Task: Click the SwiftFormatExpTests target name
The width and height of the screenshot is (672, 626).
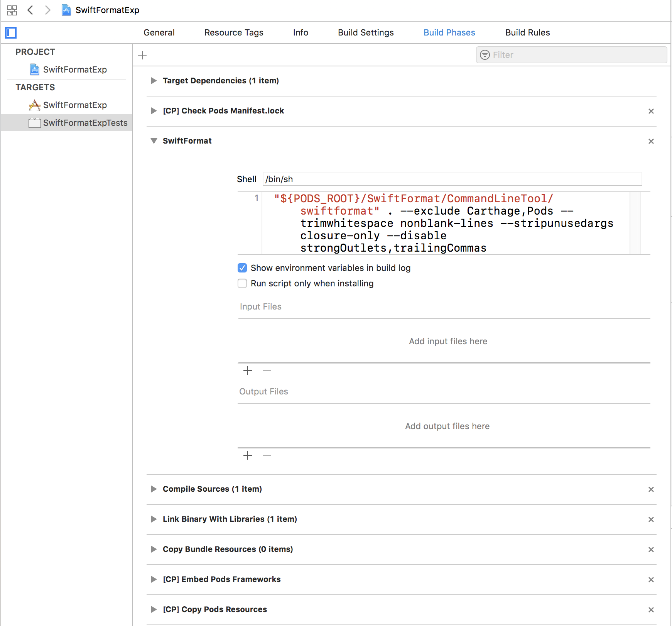Action: pyautogui.click(x=85, y=123)
